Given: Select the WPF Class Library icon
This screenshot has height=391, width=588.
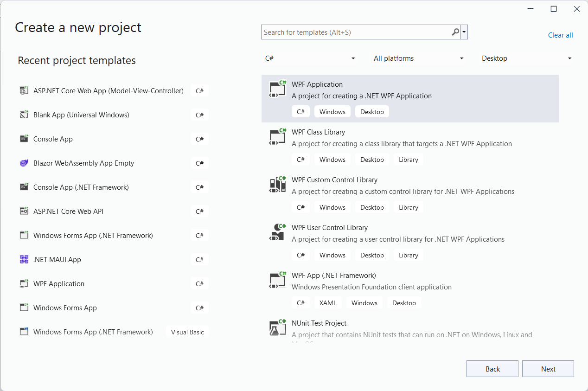Looking at the screenshot, I should point(278,136).
